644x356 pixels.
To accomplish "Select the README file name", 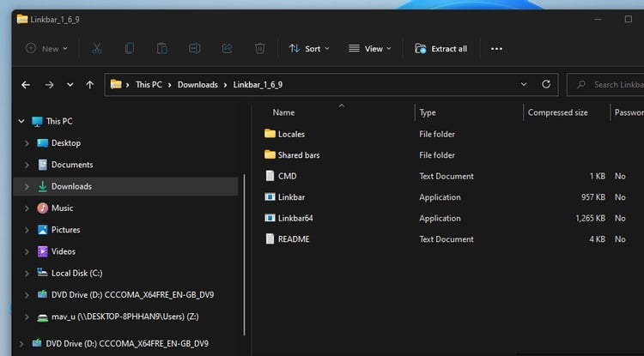I will pyautogui.click(x=294, y=239).
